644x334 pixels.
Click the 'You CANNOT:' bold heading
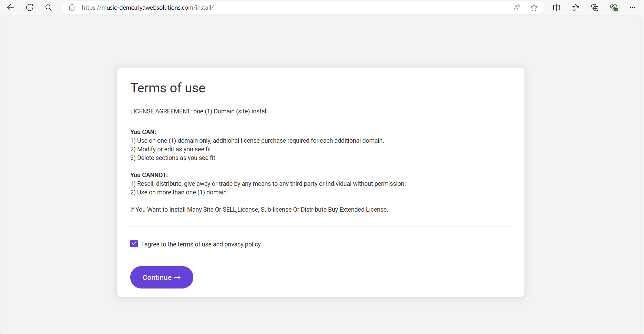tap(149, 175)
